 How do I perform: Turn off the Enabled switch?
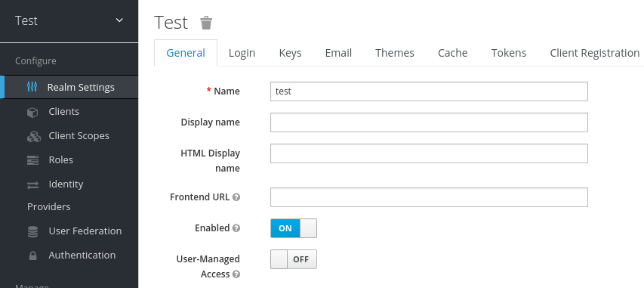(293, 228)
